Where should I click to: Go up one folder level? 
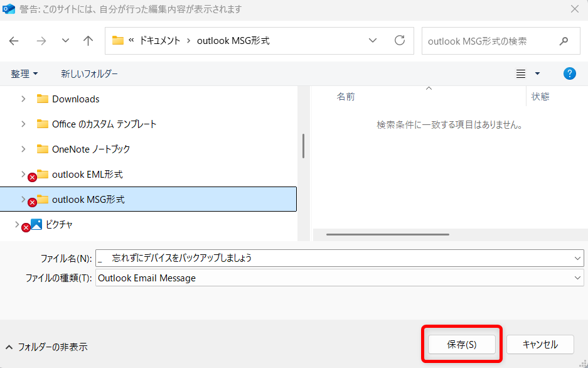tap(88, 41)
